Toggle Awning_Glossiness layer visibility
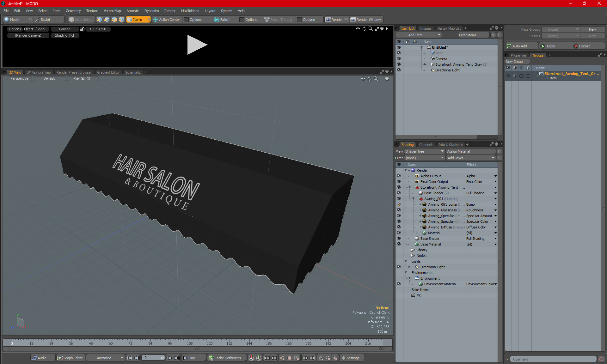The image size is (607, 364). (x=399, y=210)
